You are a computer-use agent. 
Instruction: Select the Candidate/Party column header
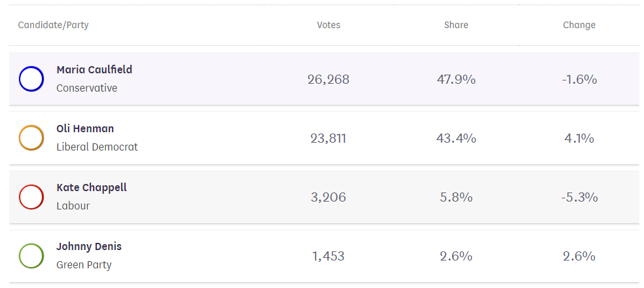pyautogui.click(x=54, y=25)
